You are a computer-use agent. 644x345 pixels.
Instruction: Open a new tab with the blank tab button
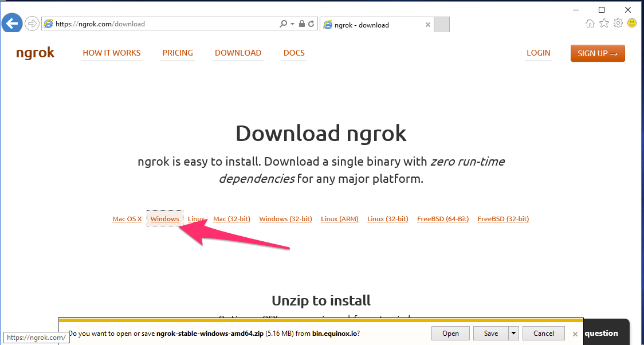(442, 25)
